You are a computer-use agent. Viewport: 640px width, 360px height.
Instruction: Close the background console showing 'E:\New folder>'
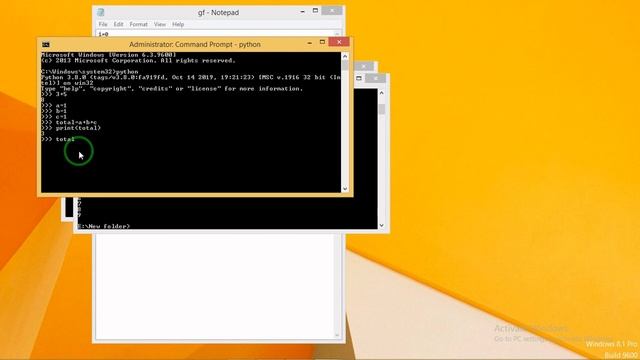pos(375,78)
